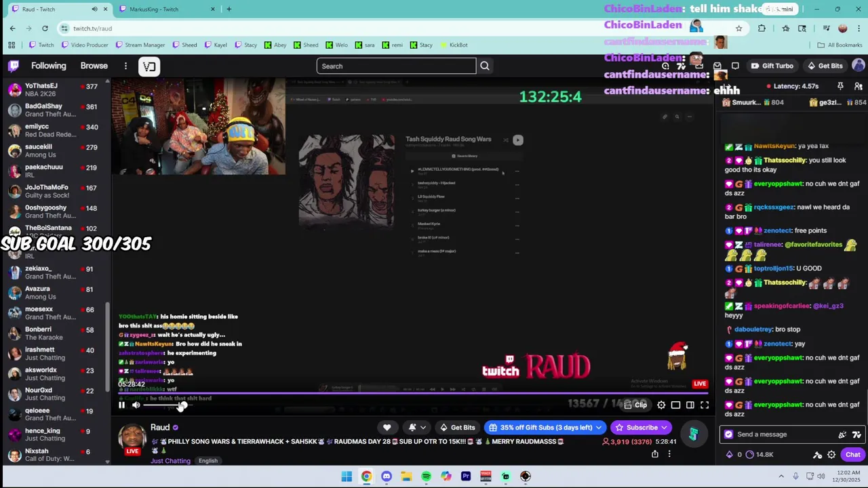Follow heart button for Raud
This screenshot has height=488, width=868.
coord(387,427)
